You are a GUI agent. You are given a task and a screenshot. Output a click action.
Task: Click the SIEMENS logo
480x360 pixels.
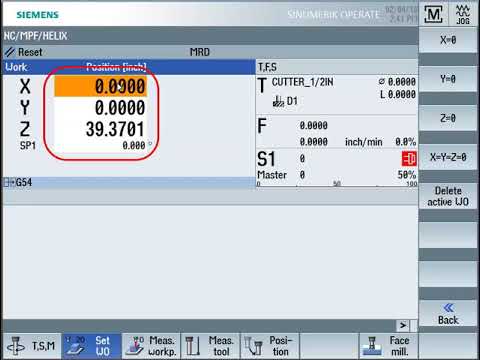coord(37,15)
